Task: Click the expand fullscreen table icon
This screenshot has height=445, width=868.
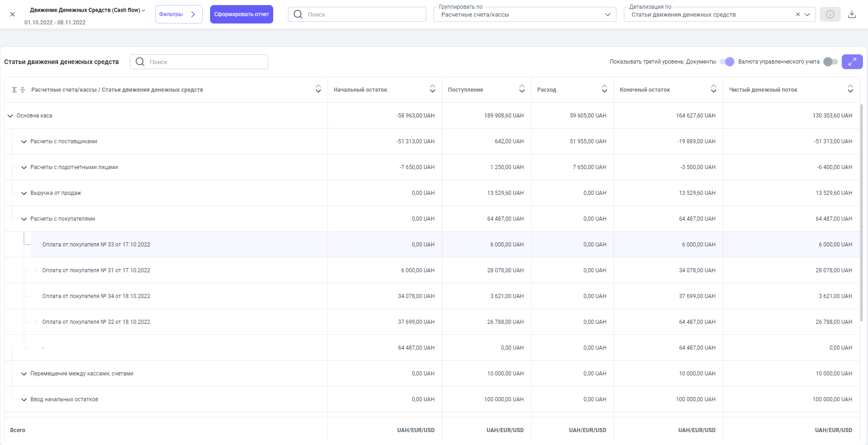Action: point(852,62)
